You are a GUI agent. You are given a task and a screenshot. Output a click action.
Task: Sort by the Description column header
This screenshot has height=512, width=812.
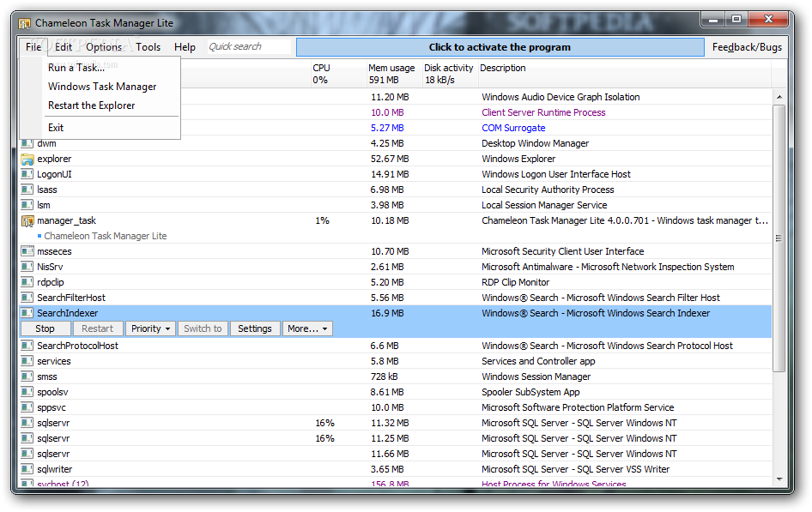pyautogui.click(x=625, y=74)
